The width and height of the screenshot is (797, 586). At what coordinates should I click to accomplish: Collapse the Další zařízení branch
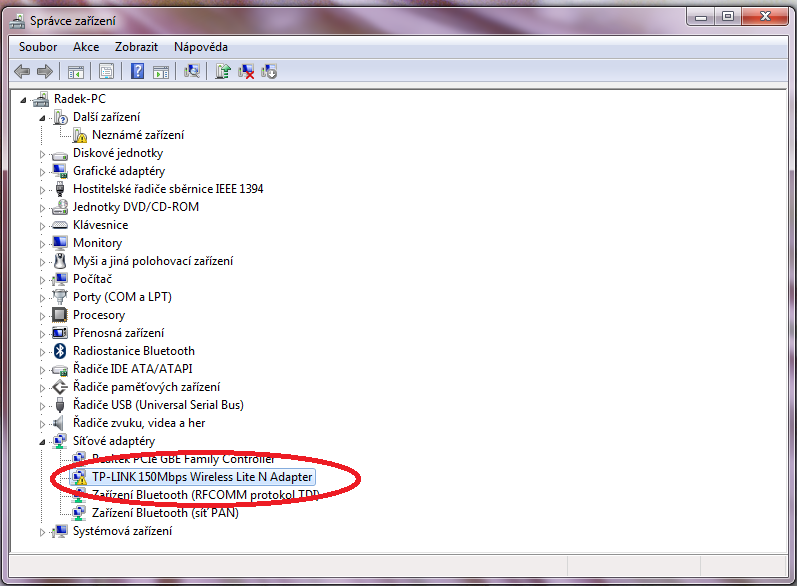pos(42,118)
